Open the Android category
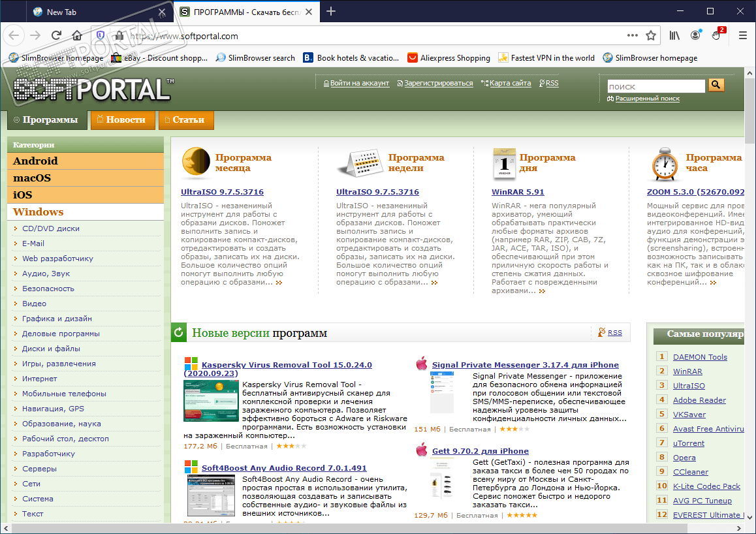This screenshot has width=756, height=534. pos(86,161)
